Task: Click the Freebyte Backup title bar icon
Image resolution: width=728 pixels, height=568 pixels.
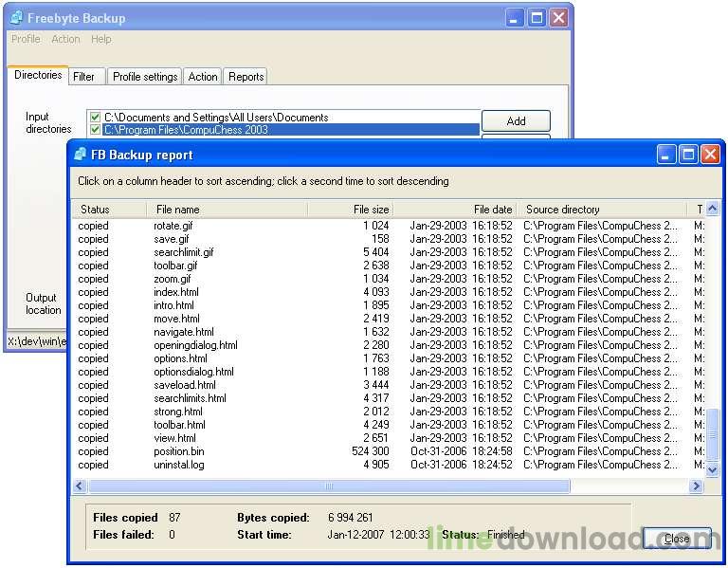Action: click(16, 18)
